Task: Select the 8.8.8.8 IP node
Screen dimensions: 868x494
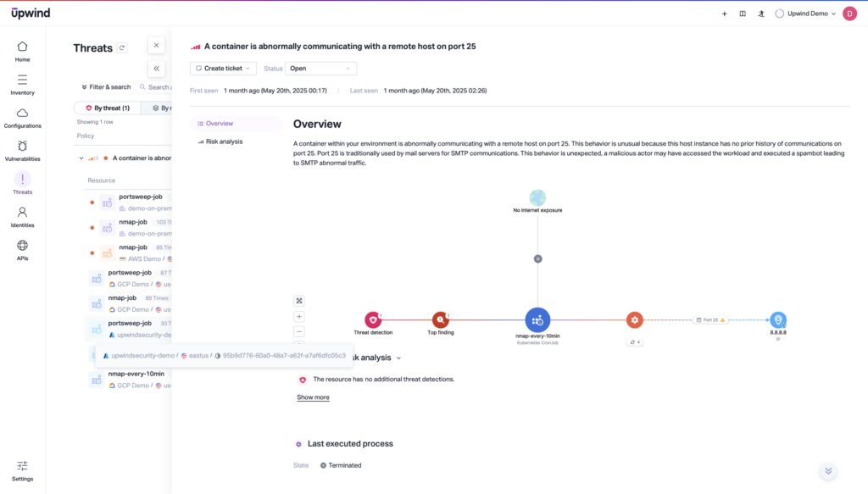Action: coord(778,319)
